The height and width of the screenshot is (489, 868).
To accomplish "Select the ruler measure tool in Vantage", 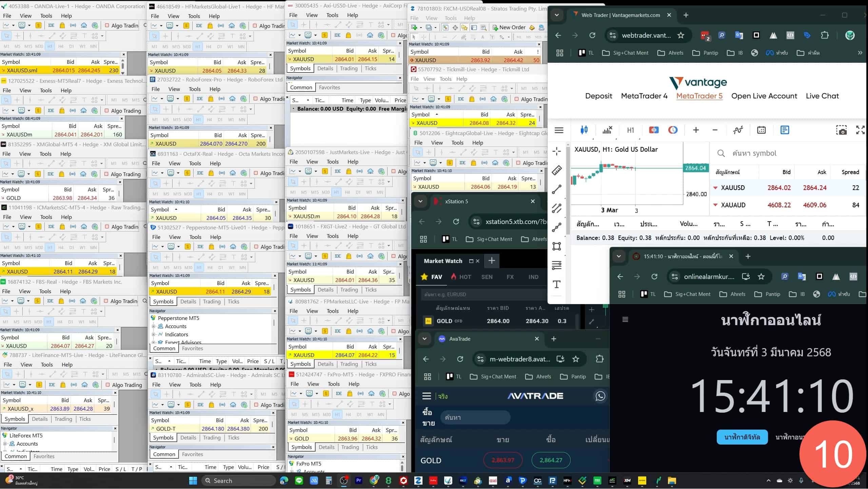I will pos(557,170).
